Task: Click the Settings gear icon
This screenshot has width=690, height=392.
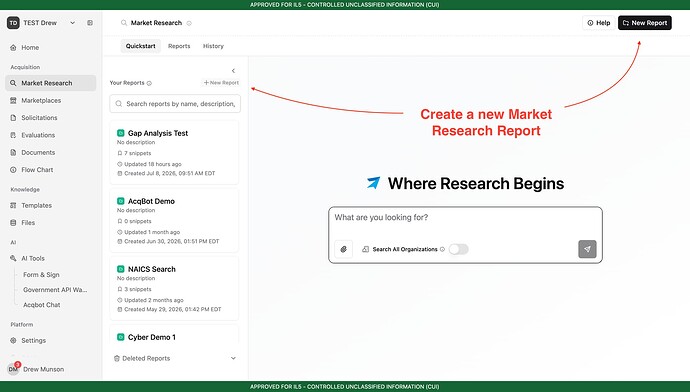Action: 13,341
